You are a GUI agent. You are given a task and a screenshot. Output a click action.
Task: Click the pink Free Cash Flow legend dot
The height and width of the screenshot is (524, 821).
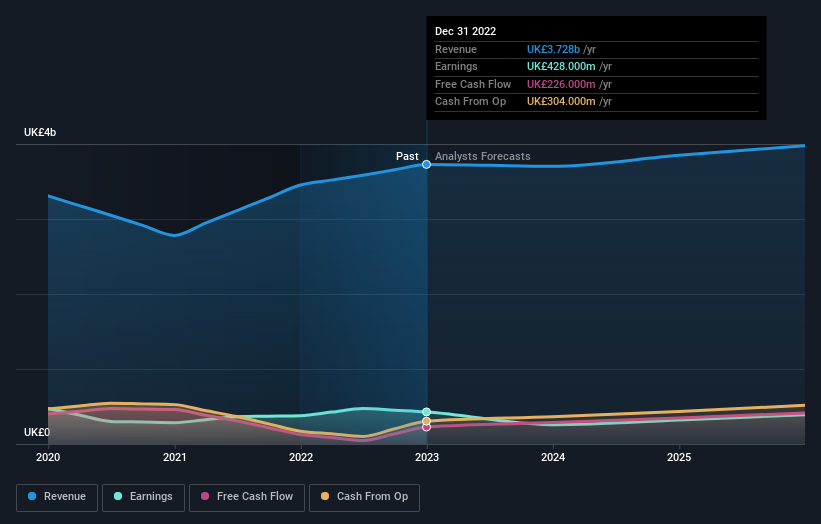205,496
